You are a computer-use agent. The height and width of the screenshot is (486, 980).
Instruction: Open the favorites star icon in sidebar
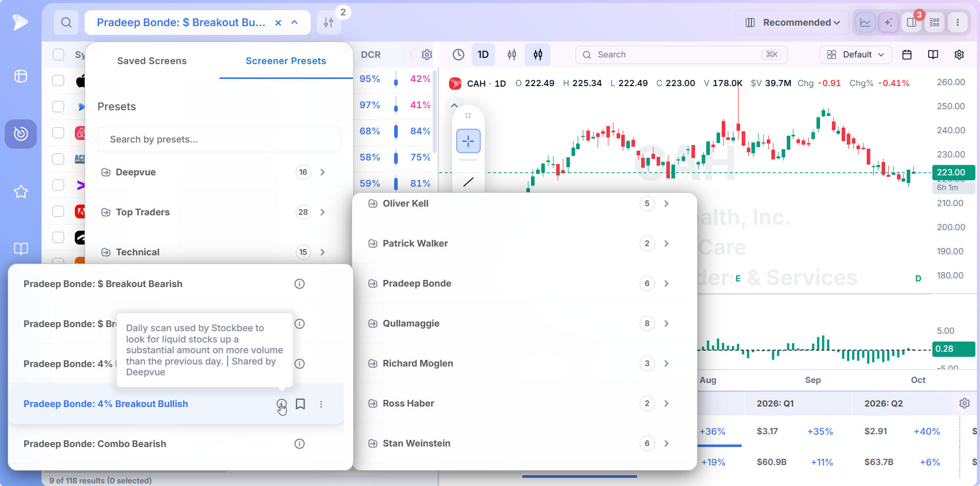pos(21,192)
